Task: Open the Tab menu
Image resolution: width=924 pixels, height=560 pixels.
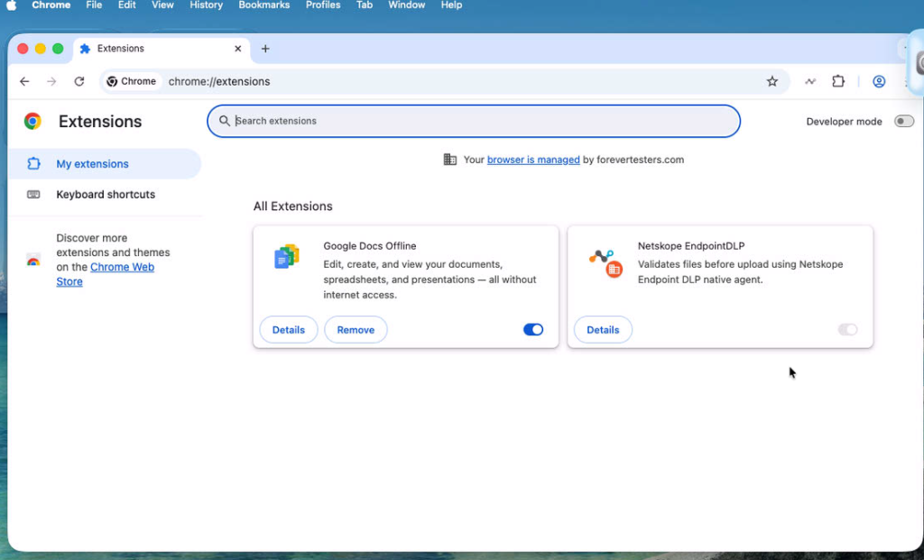Action: (365, 5)
